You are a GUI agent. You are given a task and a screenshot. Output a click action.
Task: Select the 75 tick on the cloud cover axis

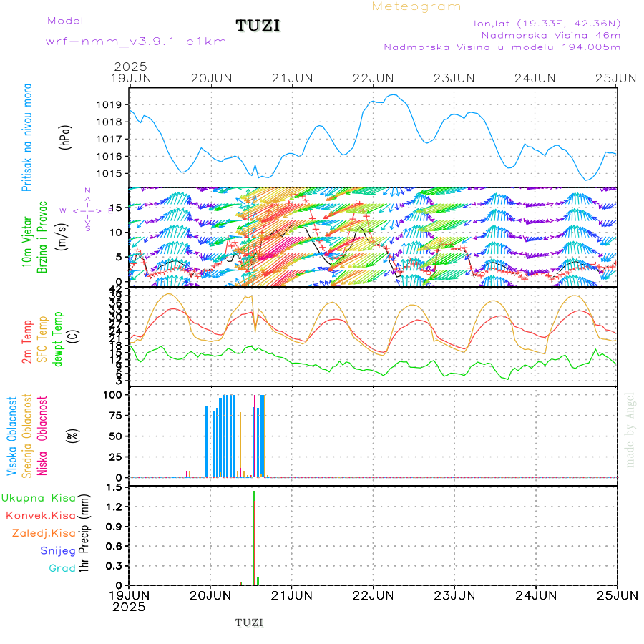tap(116, 416)
